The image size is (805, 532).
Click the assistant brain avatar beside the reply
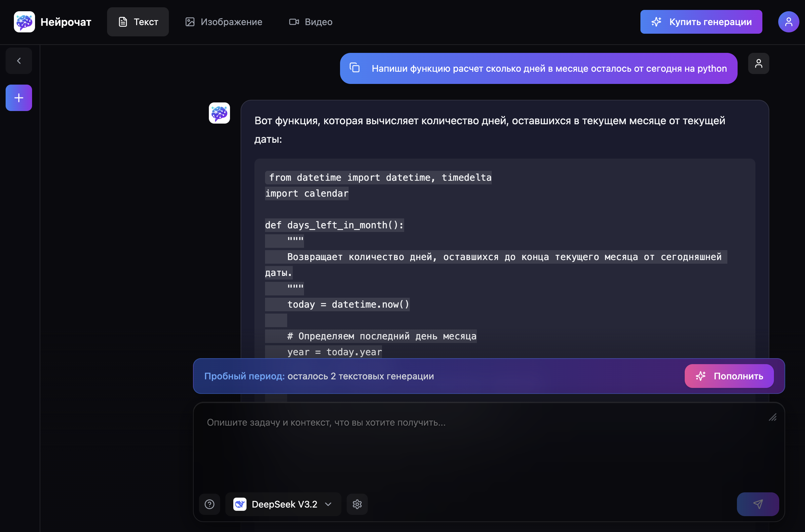[219, 113]
